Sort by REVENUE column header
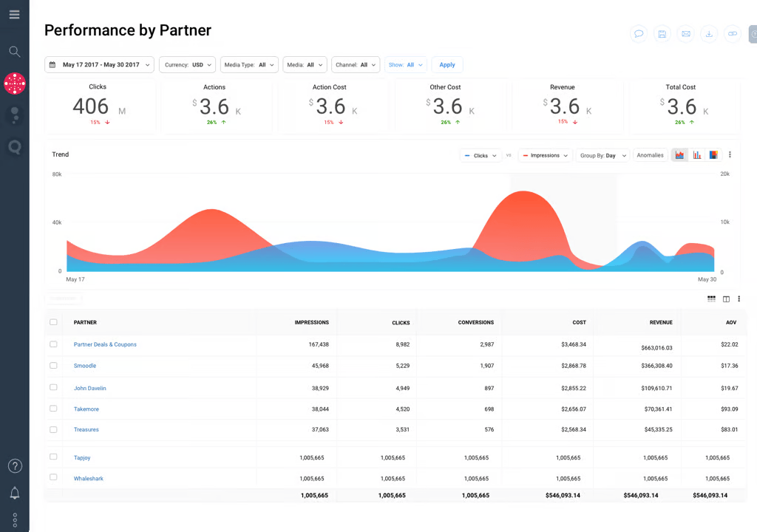The image size is (757, 532). click(x=661, y=322)
